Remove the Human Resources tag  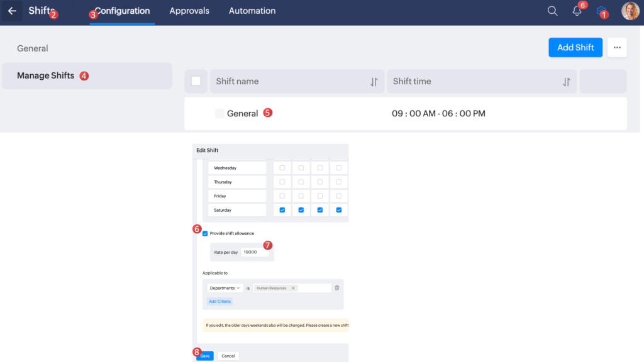pyautogui.click(x=293, y=288)
